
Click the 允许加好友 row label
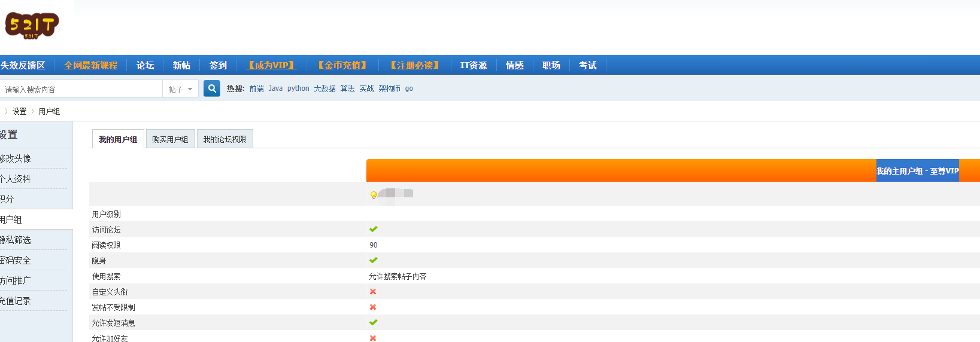coord(110,338)
